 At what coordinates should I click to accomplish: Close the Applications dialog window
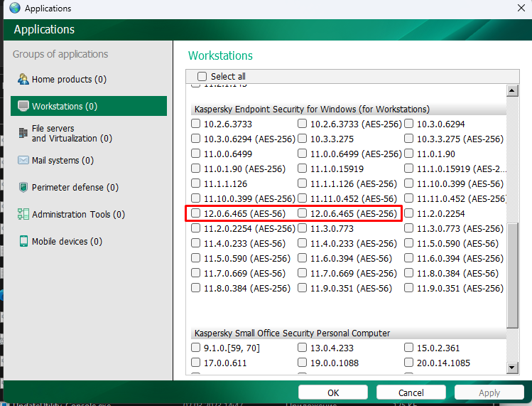(521, 8)
